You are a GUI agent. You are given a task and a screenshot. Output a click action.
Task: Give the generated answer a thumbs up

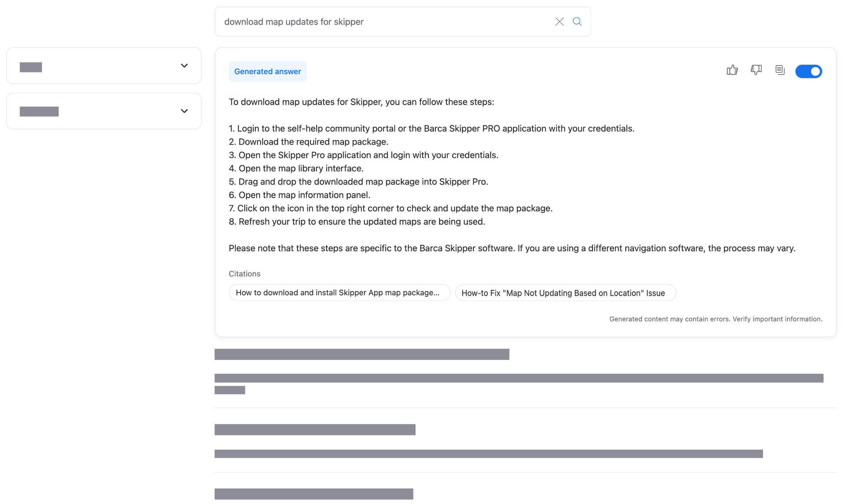[x=732, y=70]
